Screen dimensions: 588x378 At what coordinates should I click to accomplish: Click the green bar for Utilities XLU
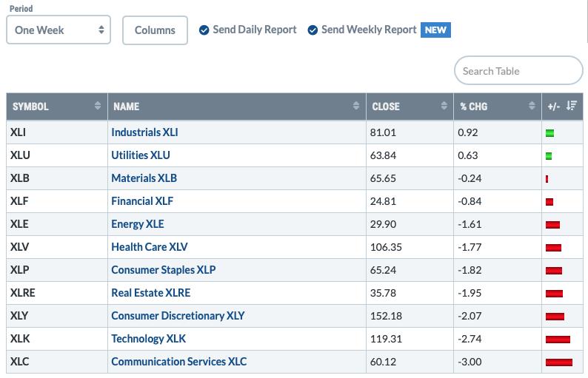coord(549,156)
